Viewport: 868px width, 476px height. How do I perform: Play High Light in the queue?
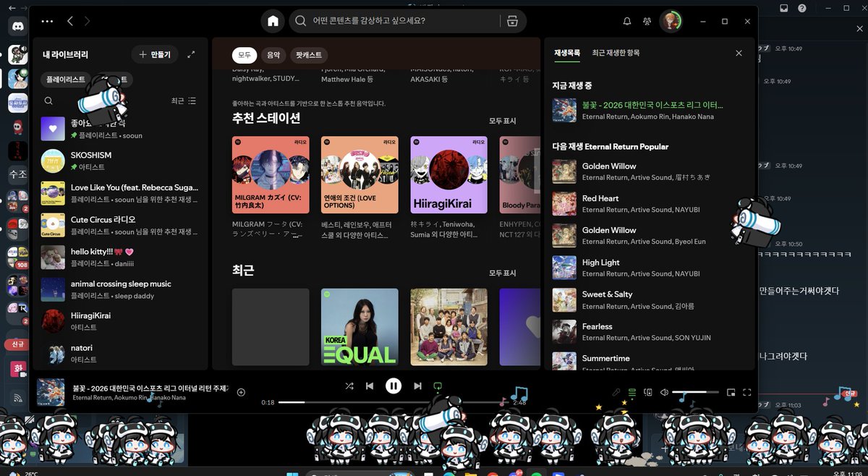pyautogui.click(x=648, y=268)
